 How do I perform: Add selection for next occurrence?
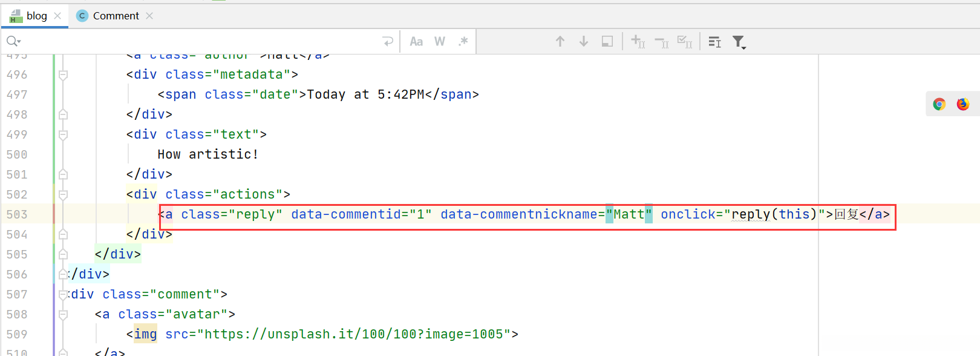[638, 41]
